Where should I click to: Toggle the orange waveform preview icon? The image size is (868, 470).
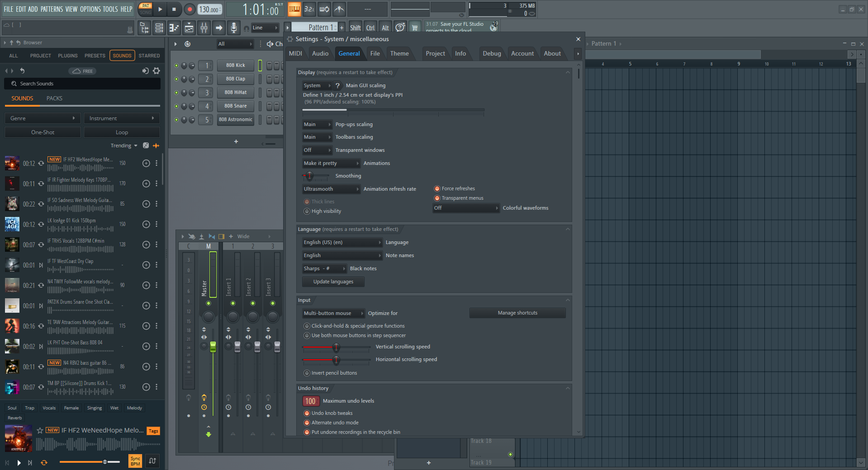156,146
